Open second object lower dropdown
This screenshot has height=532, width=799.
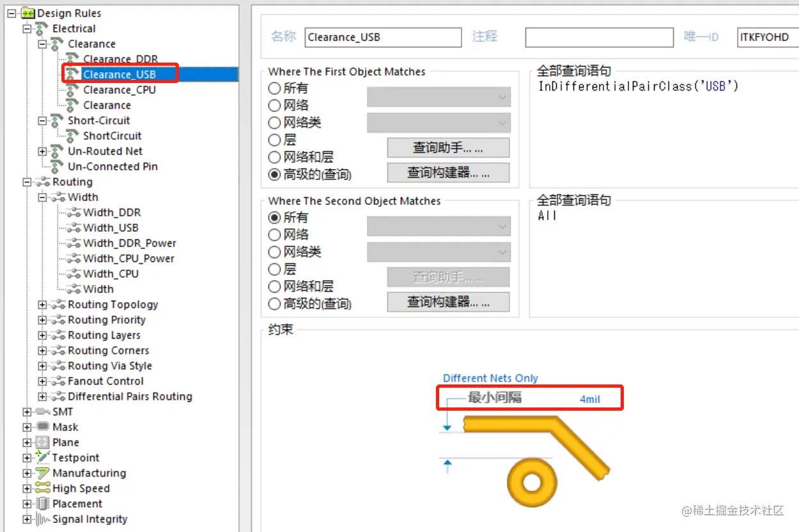click(438, 252)
